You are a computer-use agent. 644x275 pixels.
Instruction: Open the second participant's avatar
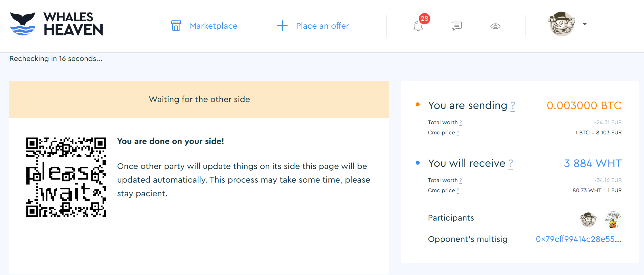(x=613, y=219)
